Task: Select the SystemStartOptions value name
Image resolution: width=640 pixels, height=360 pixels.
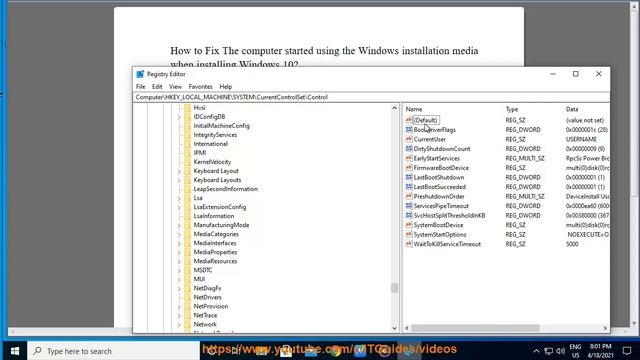Action: click(x=440, y=234)
